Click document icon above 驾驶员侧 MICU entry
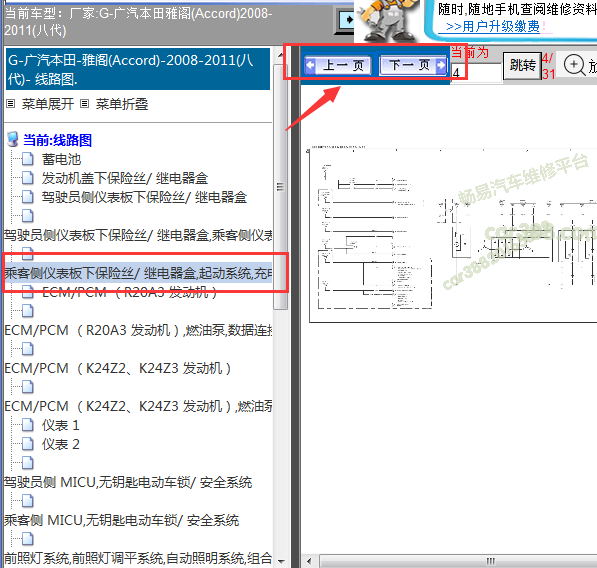597x568 pixels. click(x=27, y=463)
